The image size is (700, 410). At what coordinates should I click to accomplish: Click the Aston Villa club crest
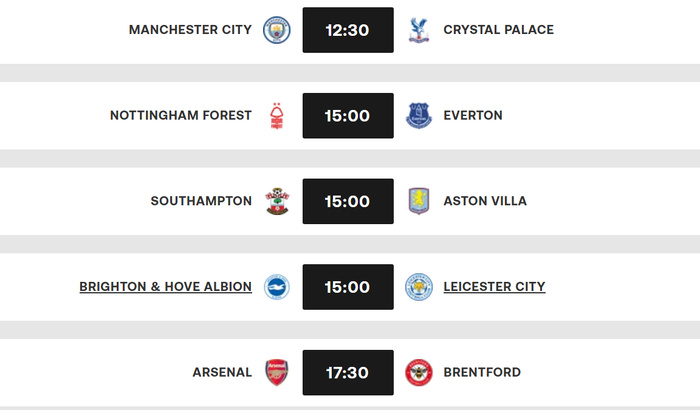coord(418,201)
